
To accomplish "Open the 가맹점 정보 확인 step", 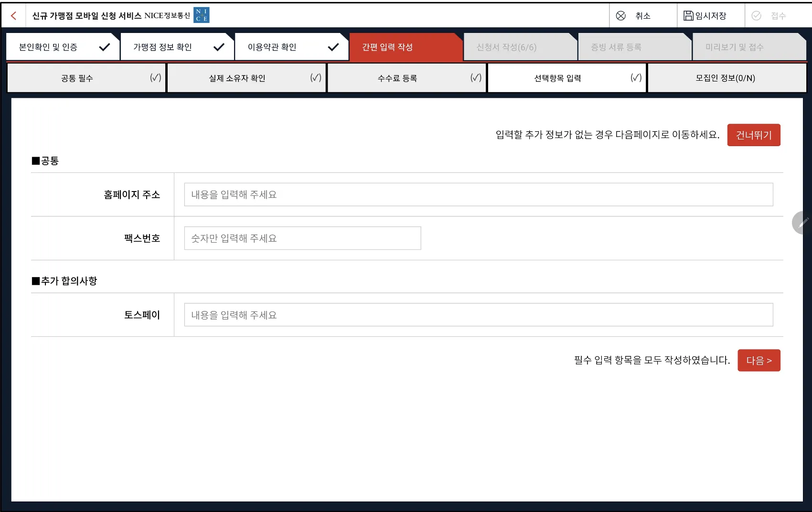I will pyautogui.click(x=177, y=47).
